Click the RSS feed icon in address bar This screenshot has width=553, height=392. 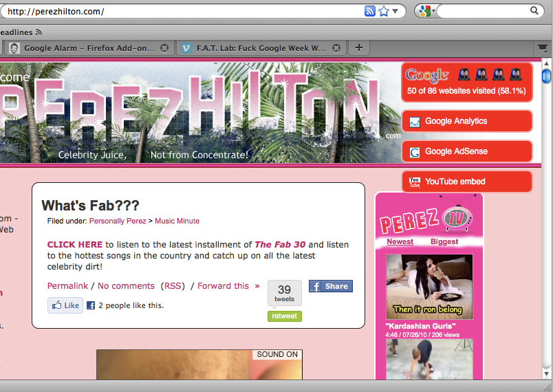tap(369, 11)
